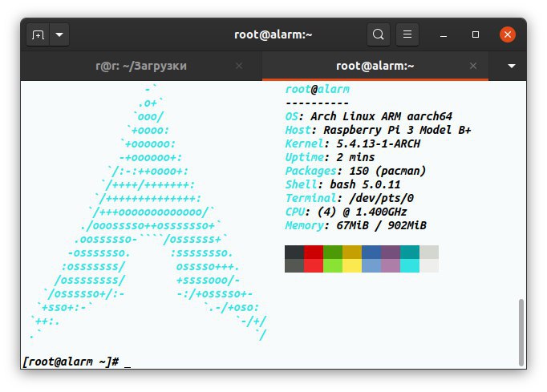Close the root@alarm:~ tab

473,66
